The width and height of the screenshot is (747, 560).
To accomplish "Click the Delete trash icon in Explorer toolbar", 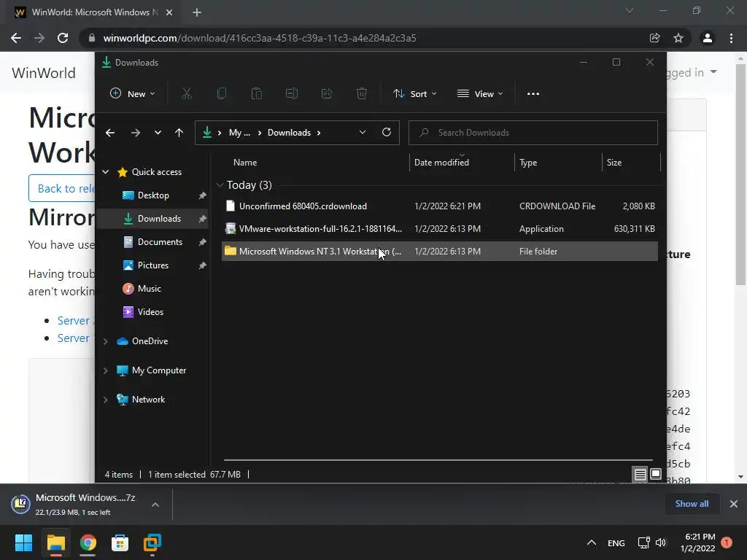I will point(362,94).
